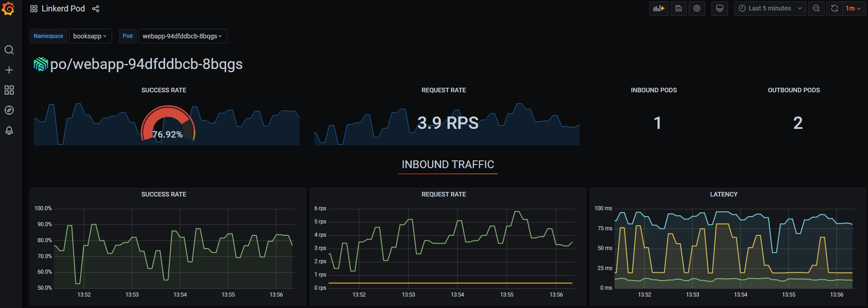The image size is (868, 308).
Task: Open the webapp-94dfddbcb-8bqgs pod dropdown
Action: point(182,36)
